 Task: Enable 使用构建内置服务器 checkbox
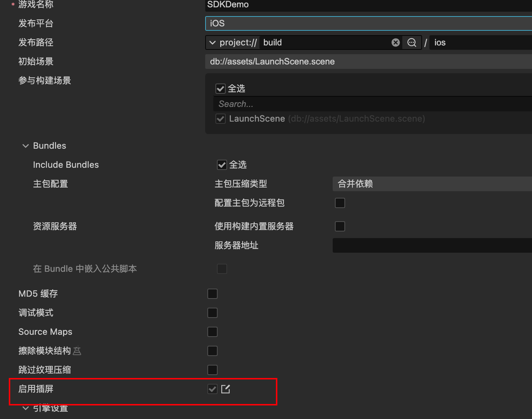(340, 226)
